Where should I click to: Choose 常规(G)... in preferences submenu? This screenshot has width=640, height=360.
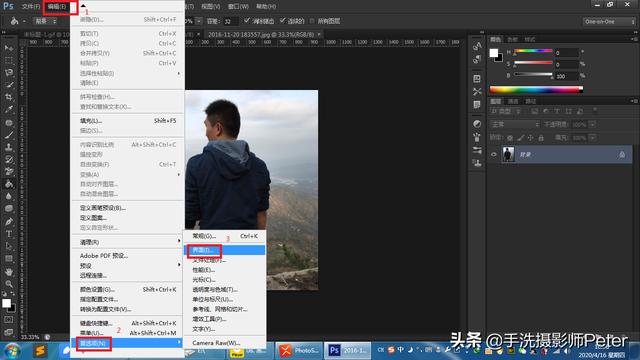pos(224,236)
